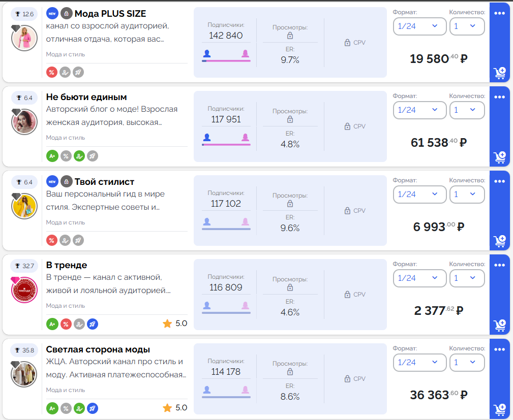The width and height of the screenshot is (513, 420).
Task: Click trophy rating 35.8 badge
Action: 24,350
